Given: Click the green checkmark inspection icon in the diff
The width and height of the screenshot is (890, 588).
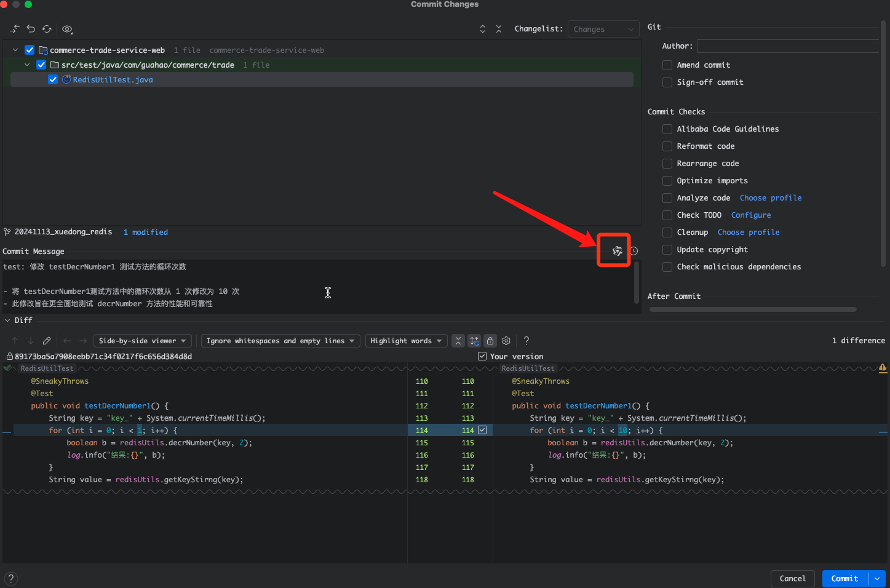Looking at the screenshot, I should pos(7,368).
